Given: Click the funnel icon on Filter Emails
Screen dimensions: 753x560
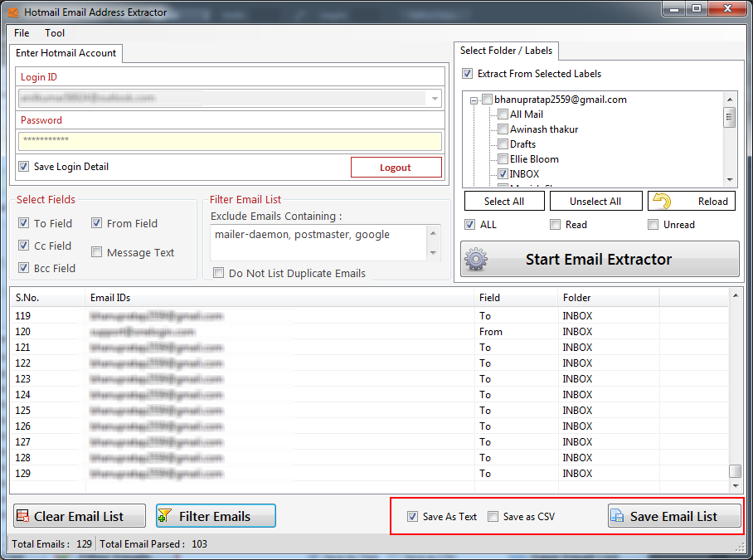Looking at the screenshot, I should click(165, 516).
